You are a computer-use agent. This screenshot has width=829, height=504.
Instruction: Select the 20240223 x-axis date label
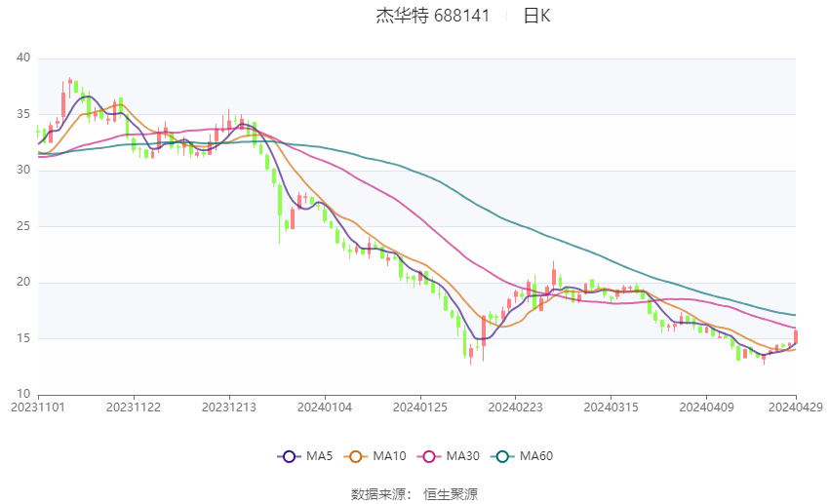[516, 407]
